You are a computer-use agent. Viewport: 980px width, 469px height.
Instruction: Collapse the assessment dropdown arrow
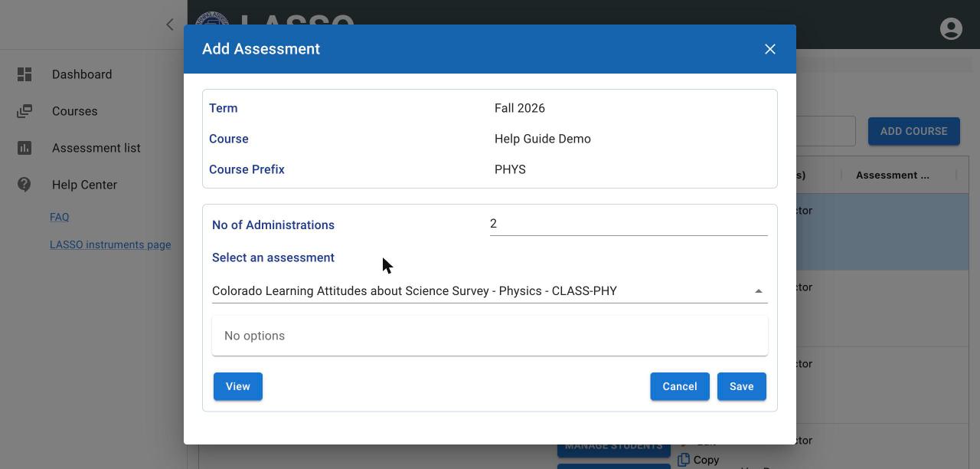(x=758, y=291)
